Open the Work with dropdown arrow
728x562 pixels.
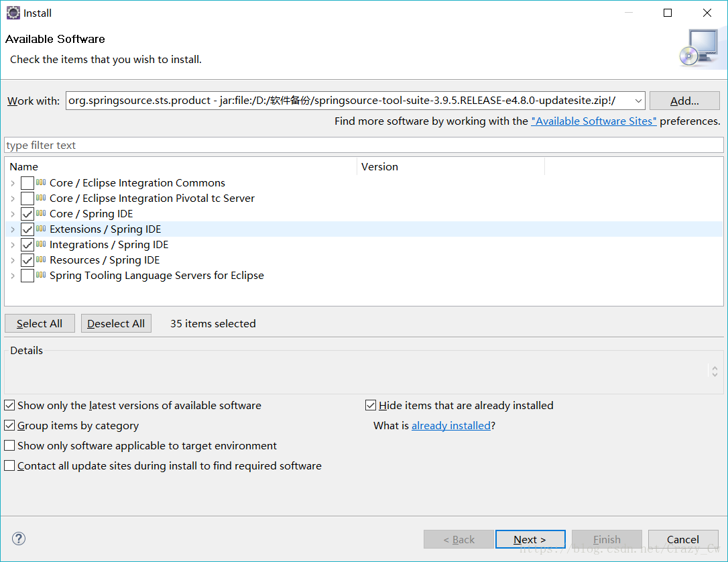[x=638, y=101]
